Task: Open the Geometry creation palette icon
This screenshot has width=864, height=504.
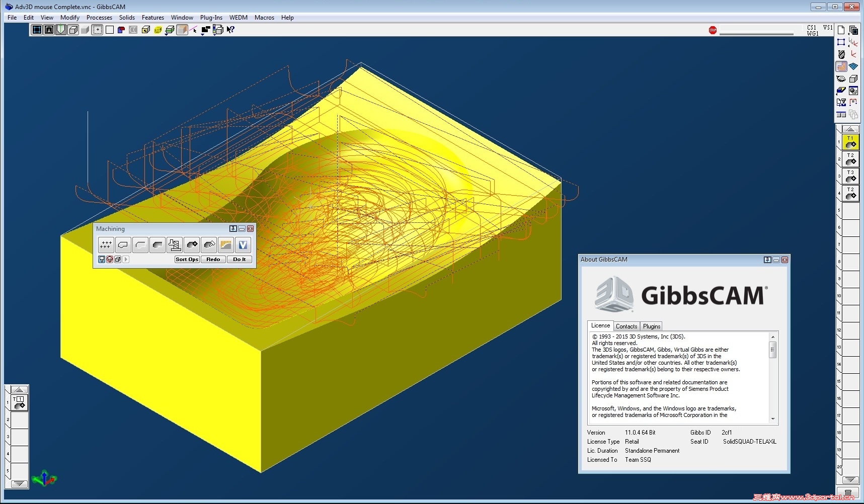Action: pos(841,42)
